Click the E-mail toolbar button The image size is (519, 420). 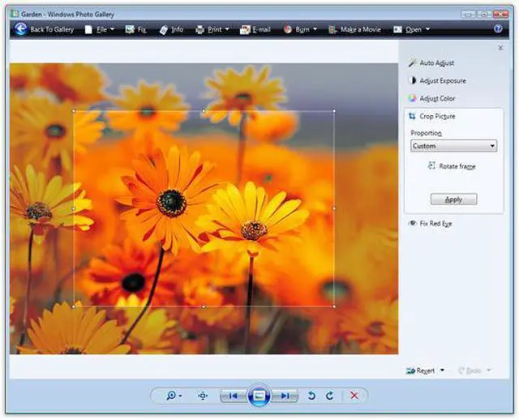[255, 29]
